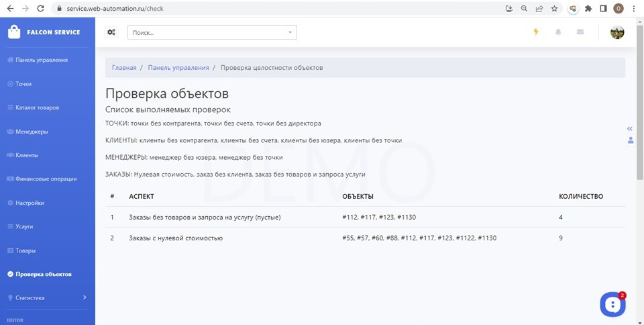Image resolution: width=644 pixels, height=325 pixels.
Task: Open Менеджеры in sidebar
Action: [28, 132]
